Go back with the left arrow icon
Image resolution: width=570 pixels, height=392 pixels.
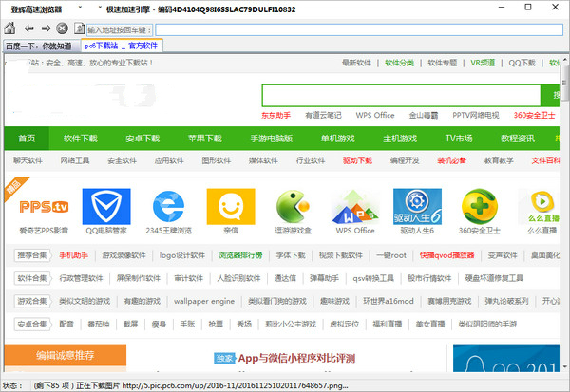coord(28,28)
